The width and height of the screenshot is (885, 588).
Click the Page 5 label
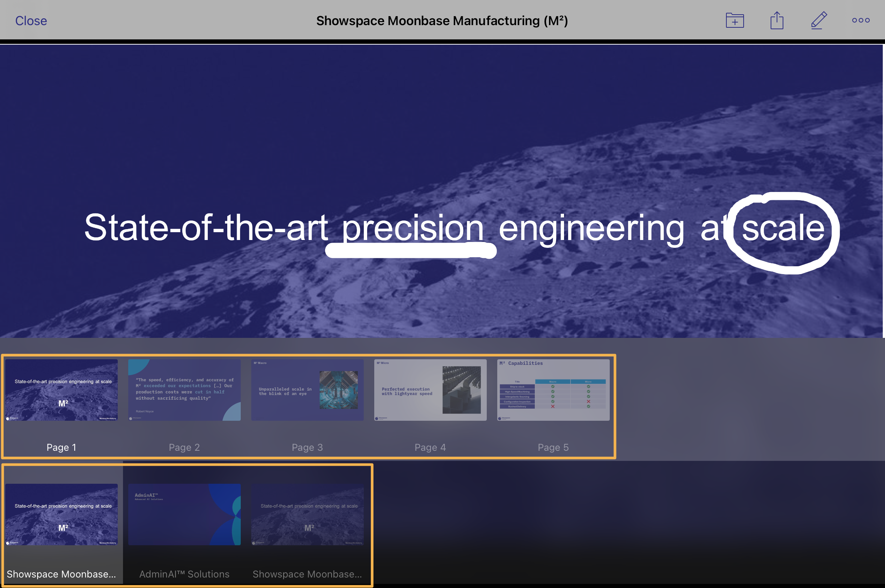click(x=553, y=447)
